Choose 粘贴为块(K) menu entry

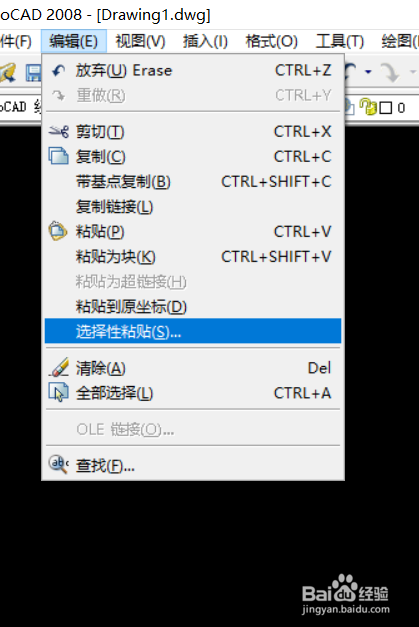(193, 256)
